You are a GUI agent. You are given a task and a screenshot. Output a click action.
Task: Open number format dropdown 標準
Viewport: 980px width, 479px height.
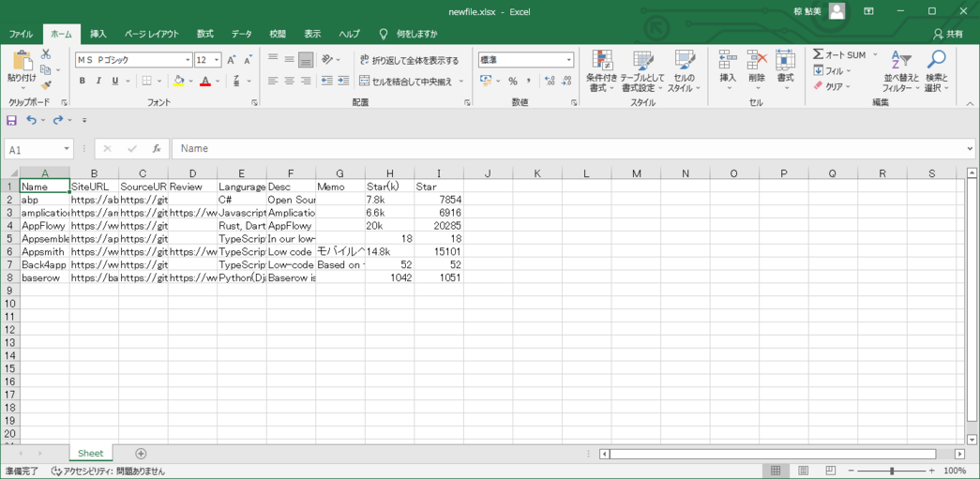(x=569, y=60)
